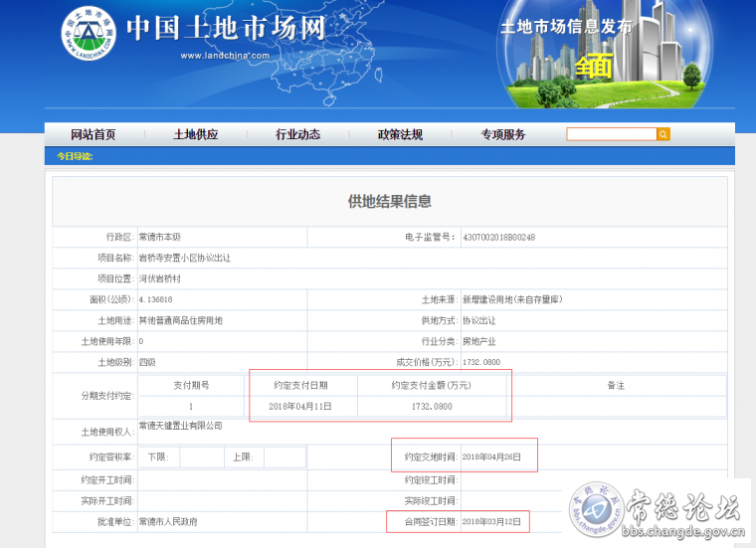Select land source 新增建设用地(来自存量库)
Viewport: 756px width, 548px height.
click(512, 299)
